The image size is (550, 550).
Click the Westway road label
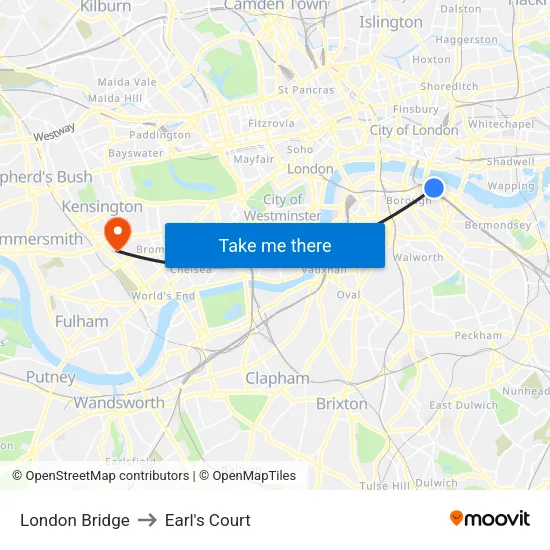tap(54, 132)
